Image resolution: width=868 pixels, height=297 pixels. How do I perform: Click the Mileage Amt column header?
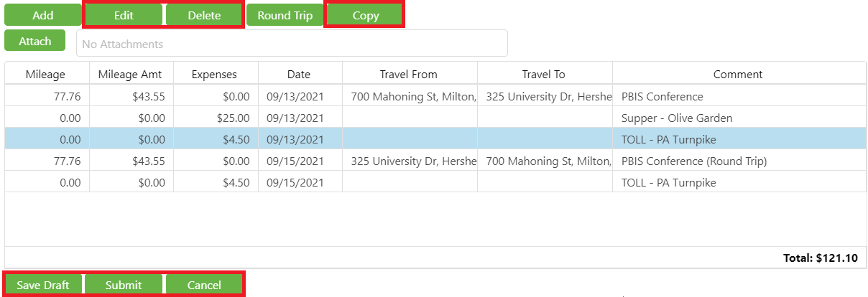point(130,74)
